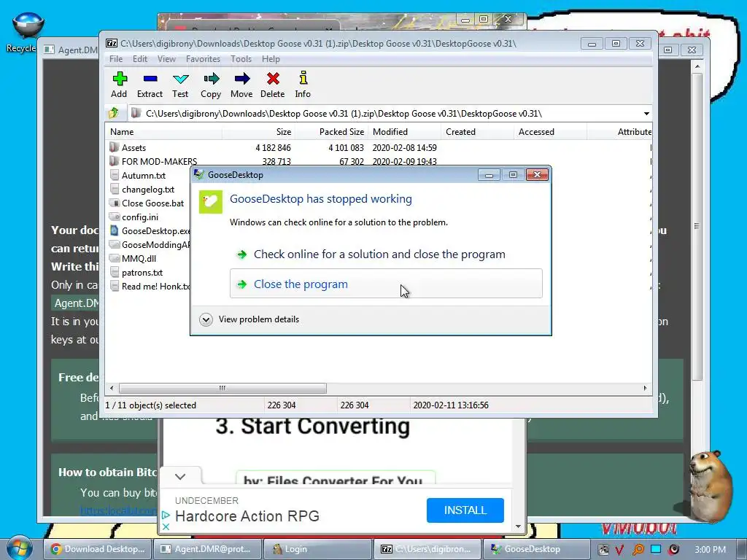Sort by Modified column header
Image resolution: width=747 pixels, height=560 pixels.
click(x=404, y=132)
